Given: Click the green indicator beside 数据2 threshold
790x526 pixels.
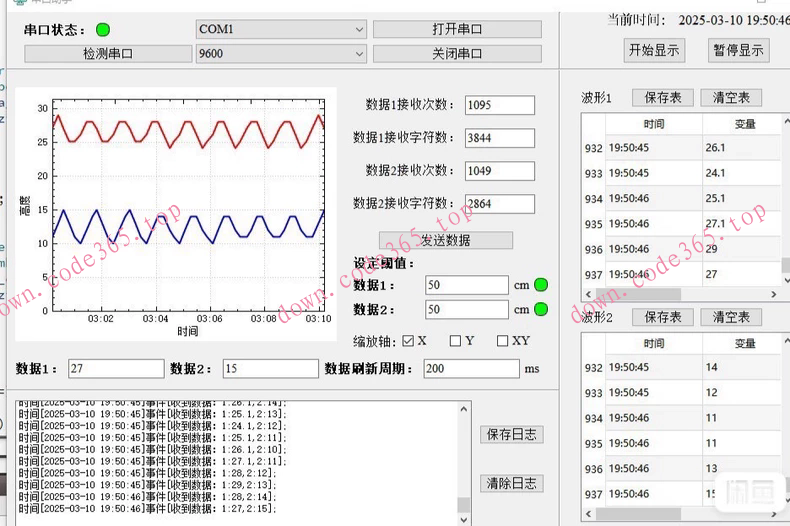Looking at the screenshot, I should 541,309.
